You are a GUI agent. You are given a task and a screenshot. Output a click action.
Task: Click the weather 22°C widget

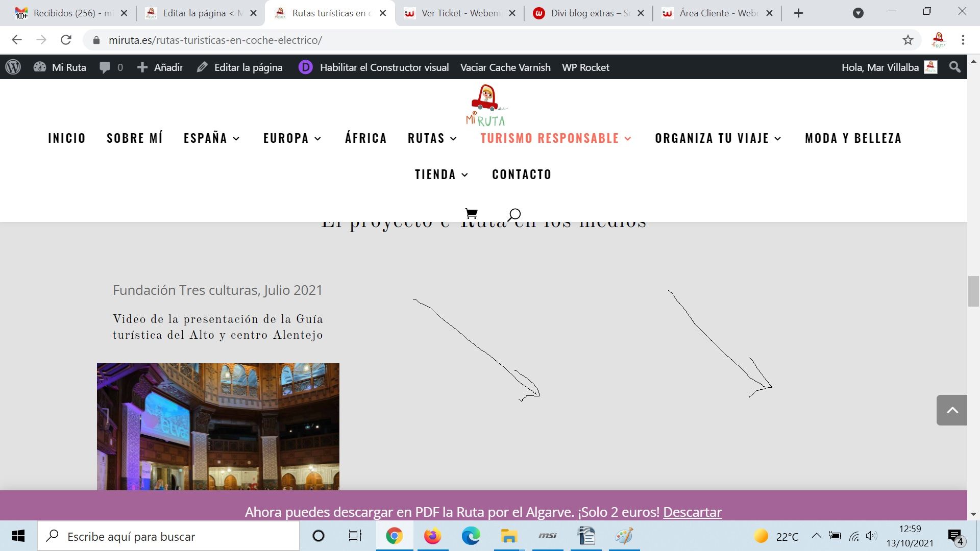click(776, 536)
